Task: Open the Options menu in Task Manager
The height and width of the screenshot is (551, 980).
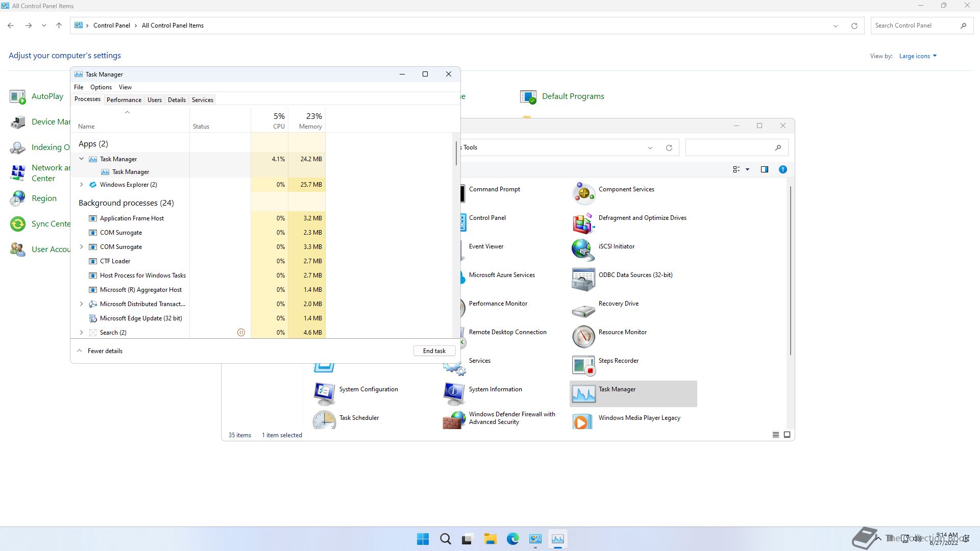Action: [x=101, y=87]
